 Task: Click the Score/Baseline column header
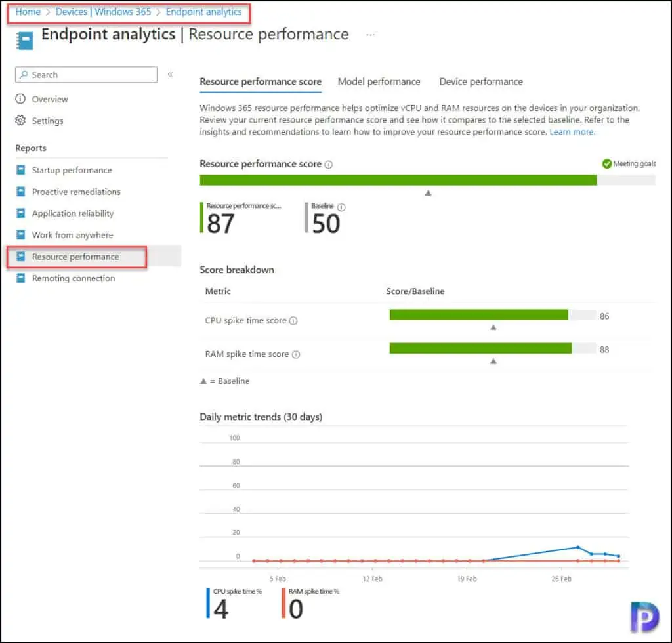point(415,291)
